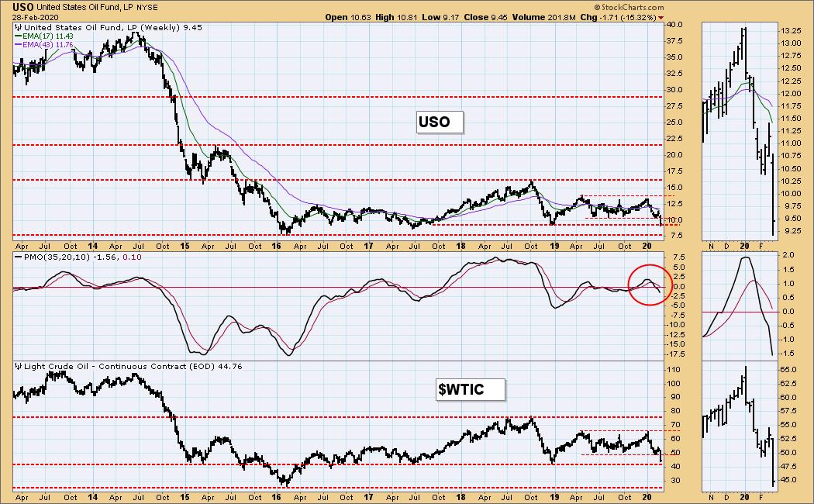Click the 30.0 price axis label
Image resolution: width=814 pixels, height=504 pixels.
point(674,89)
